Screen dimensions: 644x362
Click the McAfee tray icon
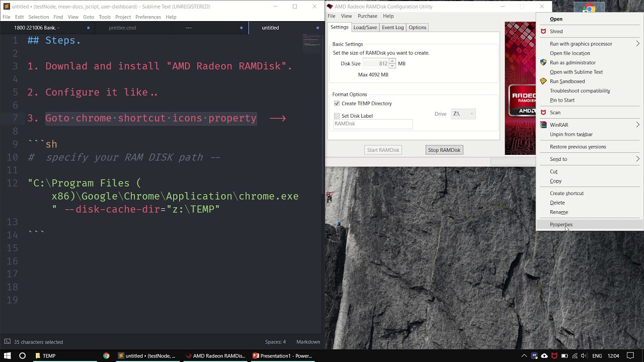554,355
